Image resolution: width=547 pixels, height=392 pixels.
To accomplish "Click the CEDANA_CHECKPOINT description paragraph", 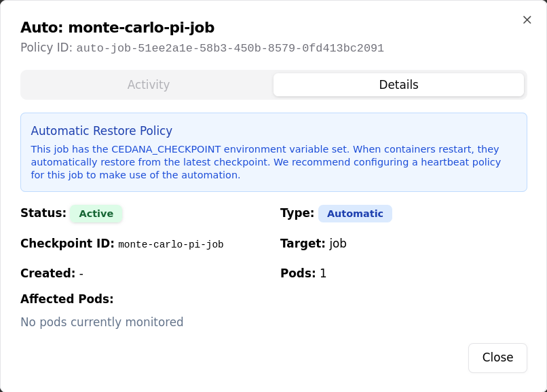I will tap(265, 162).
